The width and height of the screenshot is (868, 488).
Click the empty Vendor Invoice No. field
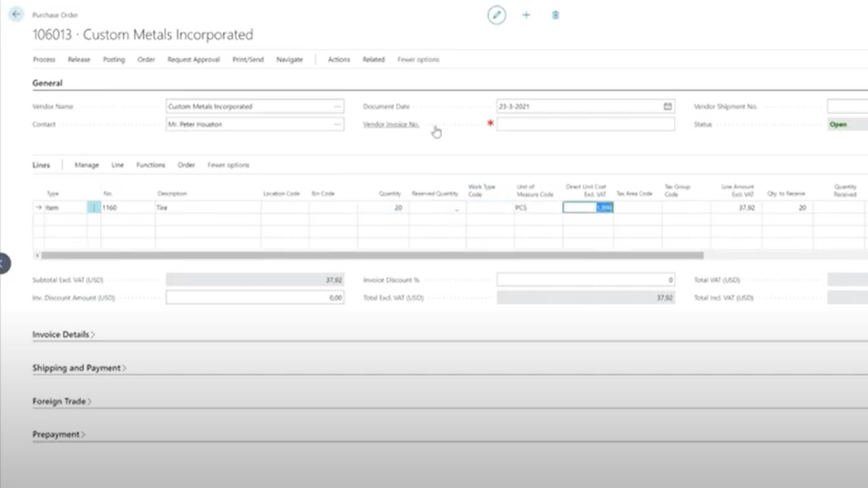(x=586, y=124)
